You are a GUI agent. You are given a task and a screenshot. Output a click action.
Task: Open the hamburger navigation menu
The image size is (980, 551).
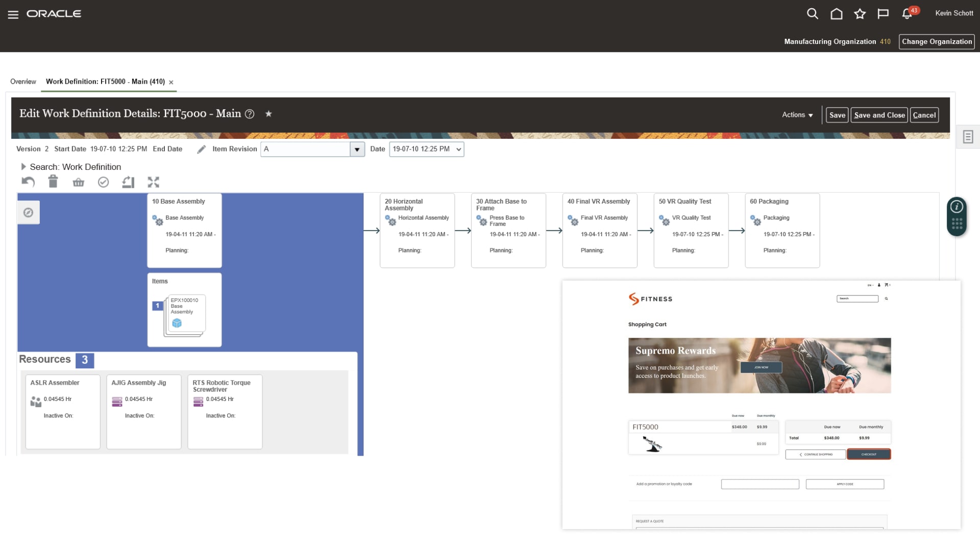13,14
